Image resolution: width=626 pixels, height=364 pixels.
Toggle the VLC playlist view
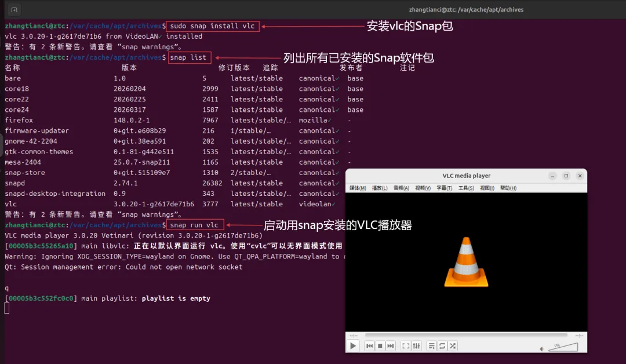tap(432, 346)
